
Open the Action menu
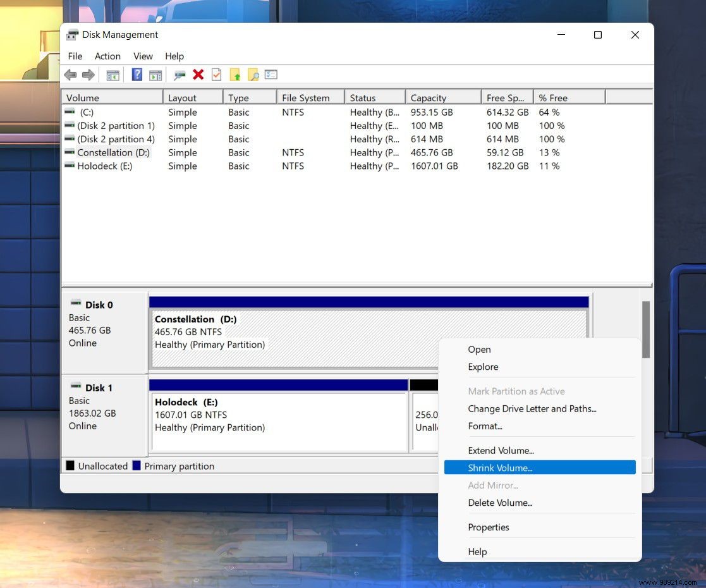point(107,56)
